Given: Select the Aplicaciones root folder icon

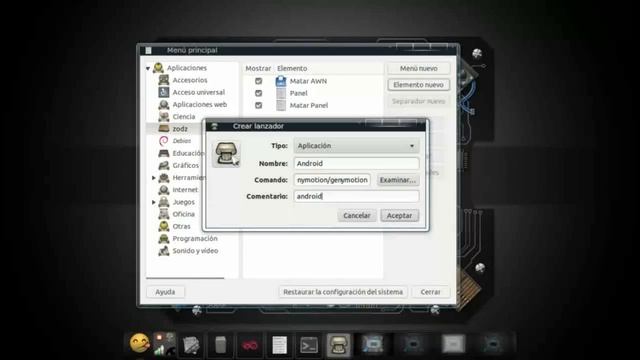Looking at the screenshot, I should pyautogui.click(x=158, y=68).
